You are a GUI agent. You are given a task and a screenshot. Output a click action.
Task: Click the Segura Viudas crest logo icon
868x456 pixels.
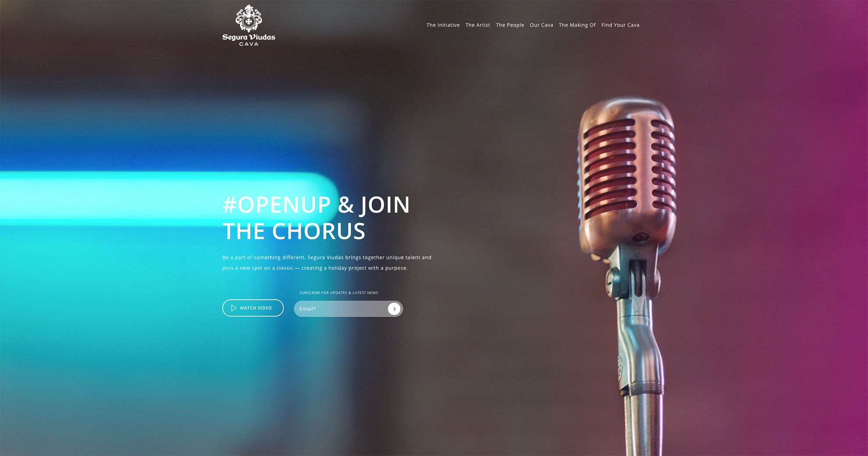coord(249,18)
